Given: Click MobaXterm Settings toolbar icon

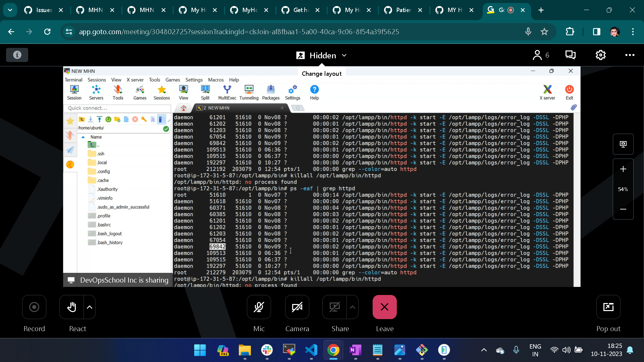Looking at the screenshot, I should 292,93.
